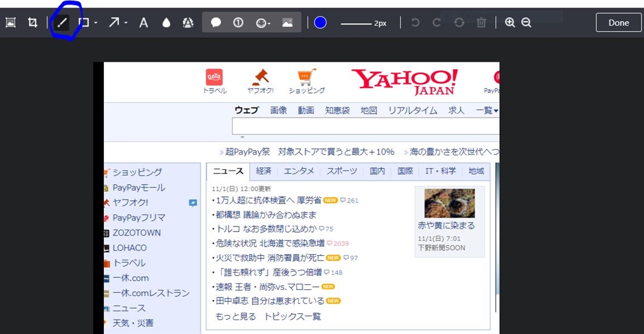Select the 知恵袋 search tab

(337, 110)
